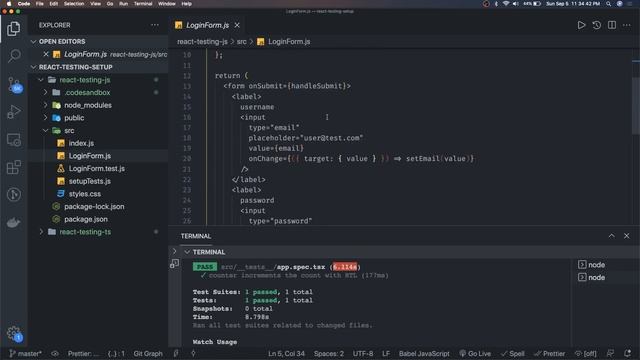640x360 pixels.
Task: Open index.js file
Action: (81, 143)
